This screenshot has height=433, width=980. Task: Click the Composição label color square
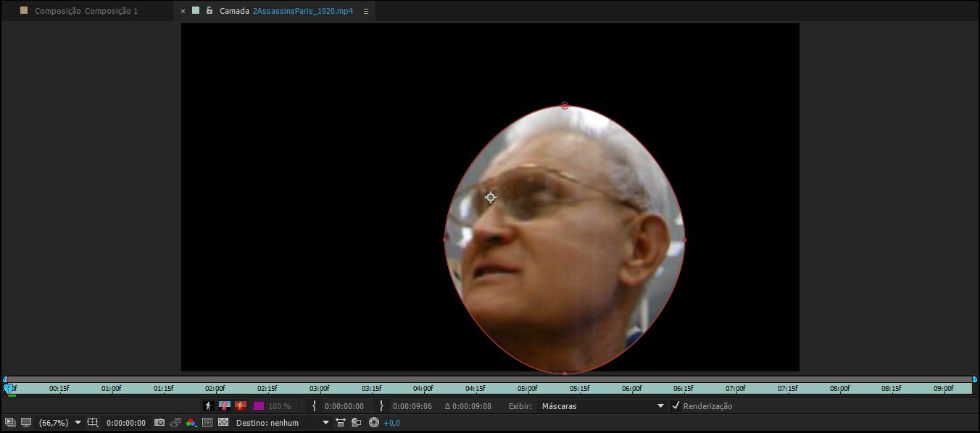[x=24, y=11]
